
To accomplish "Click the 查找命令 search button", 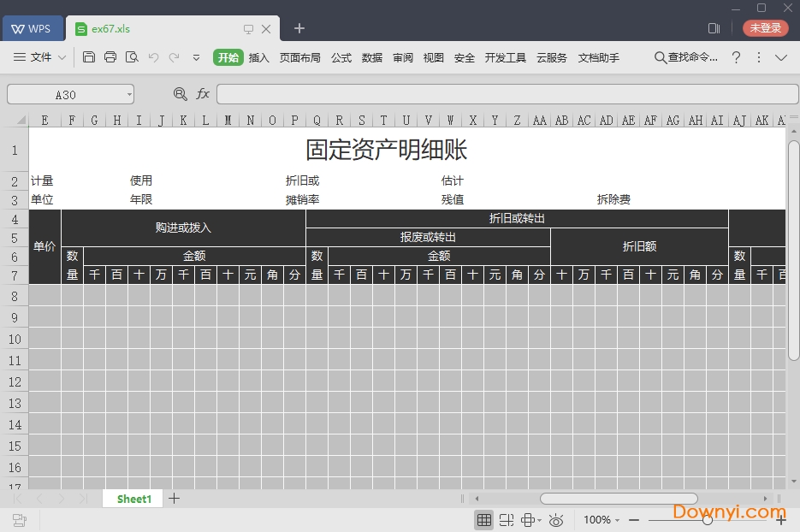I will pyautogui.click(x=686, y=57).
